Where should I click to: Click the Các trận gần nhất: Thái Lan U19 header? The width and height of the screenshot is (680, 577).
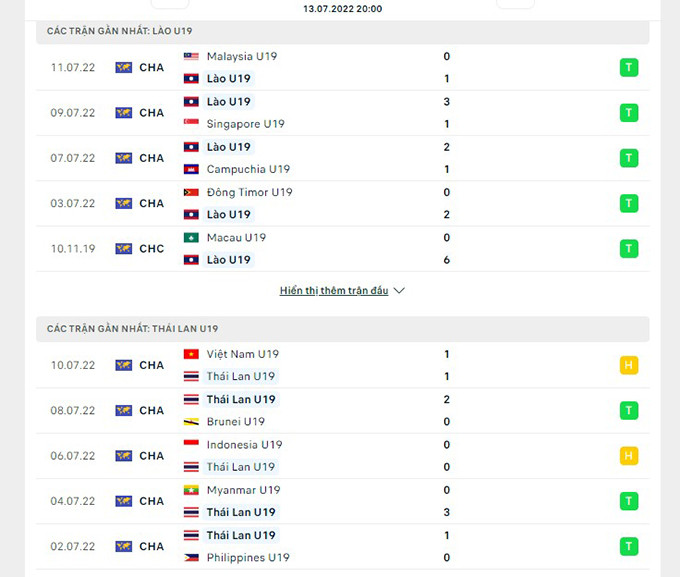[132, 329]
